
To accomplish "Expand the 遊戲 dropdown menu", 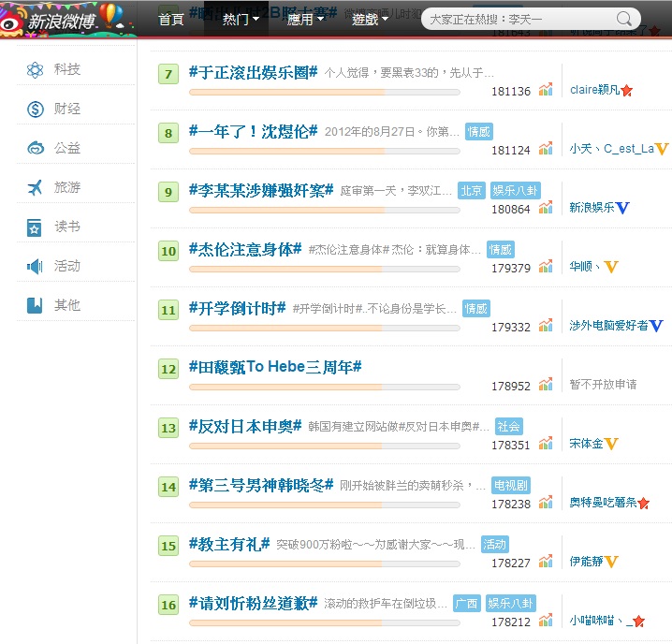I will (x=370, y=19).
